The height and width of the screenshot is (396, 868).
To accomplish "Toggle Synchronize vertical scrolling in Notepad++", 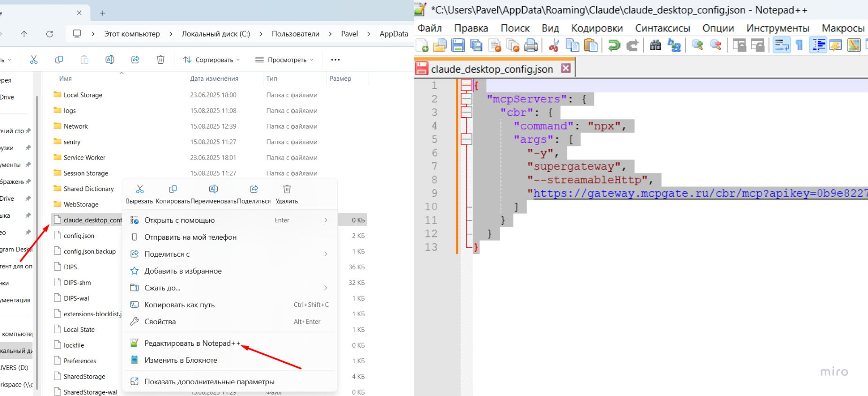I will pyautogui.click(x=739, y=46).
